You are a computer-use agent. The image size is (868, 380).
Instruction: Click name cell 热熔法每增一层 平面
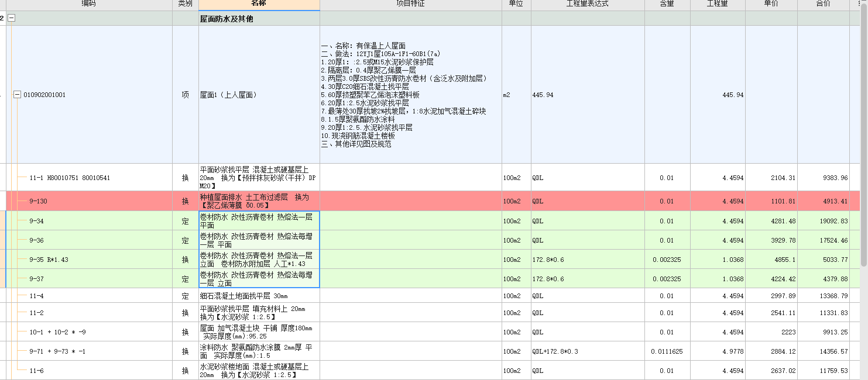point(259,240)
